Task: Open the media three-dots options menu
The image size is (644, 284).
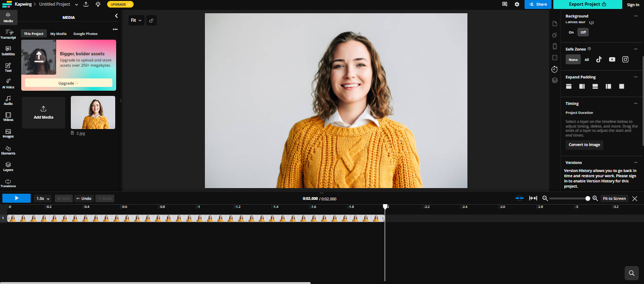Action: tap(115, 29)
